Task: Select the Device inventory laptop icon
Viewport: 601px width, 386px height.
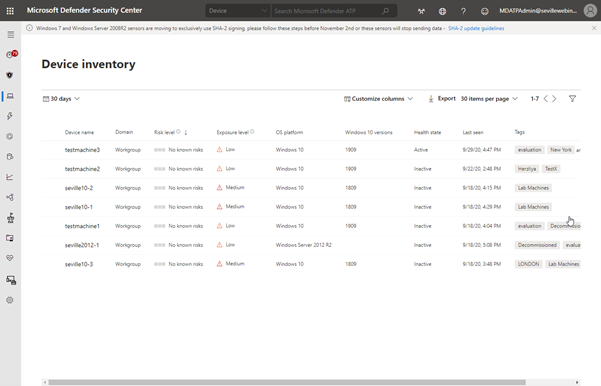Action: [x=10, y=96]
